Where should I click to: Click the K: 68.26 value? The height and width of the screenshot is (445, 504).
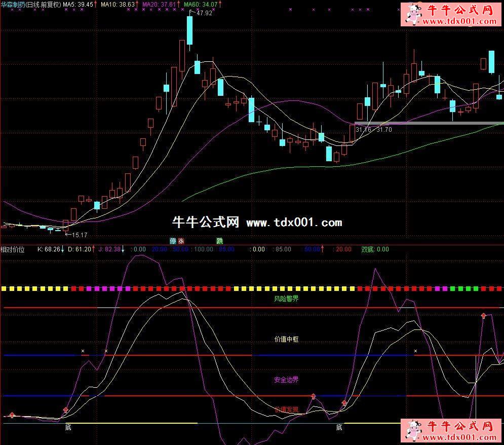49,249
